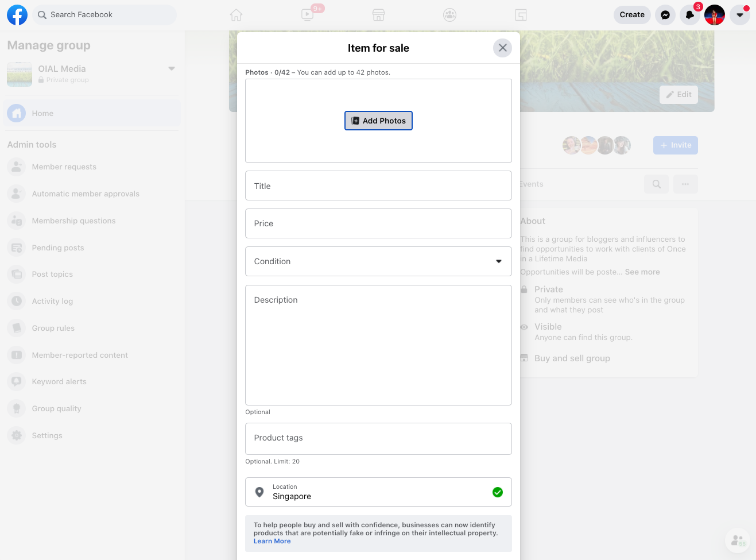Image resolution: width=756 pixels, height=560 pixels.
Task: Open Pending posts
Action: point(92,248)
